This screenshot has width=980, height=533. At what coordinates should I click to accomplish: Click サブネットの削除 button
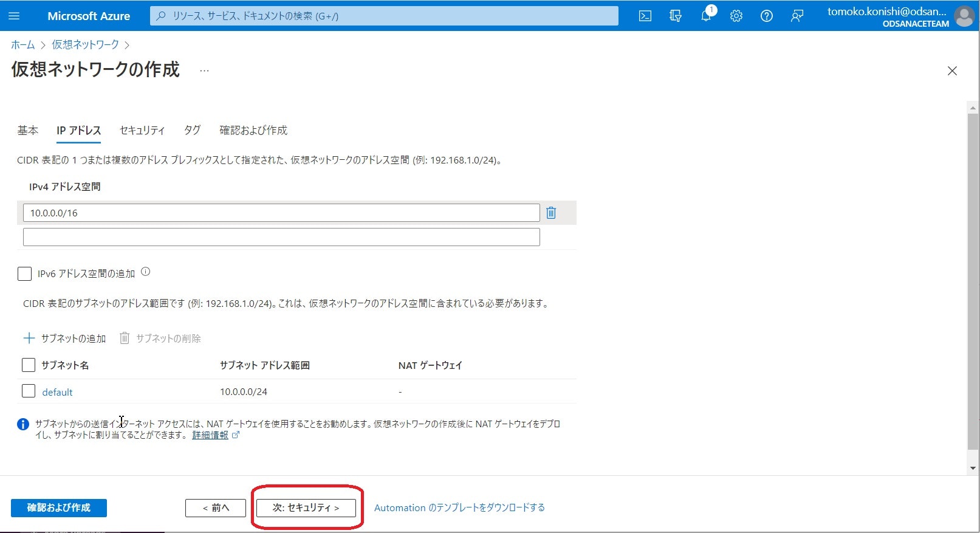pyautogui.click(x=160, y=338)
